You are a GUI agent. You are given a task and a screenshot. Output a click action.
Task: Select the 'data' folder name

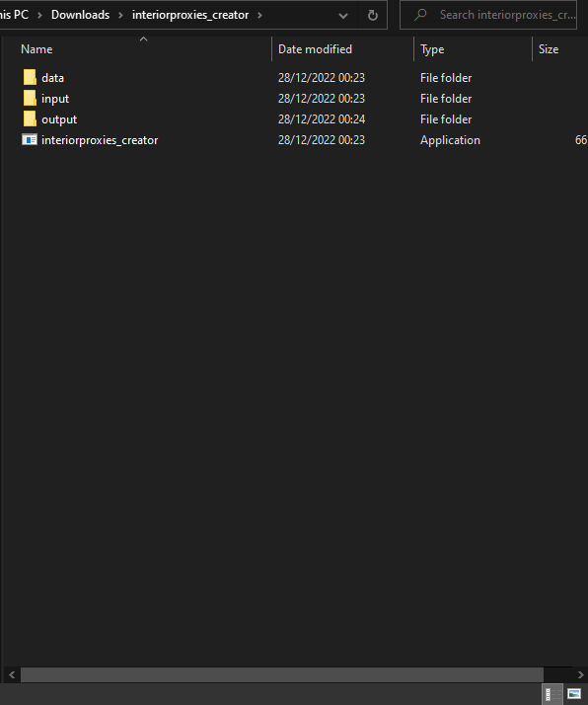click(52, 78)
